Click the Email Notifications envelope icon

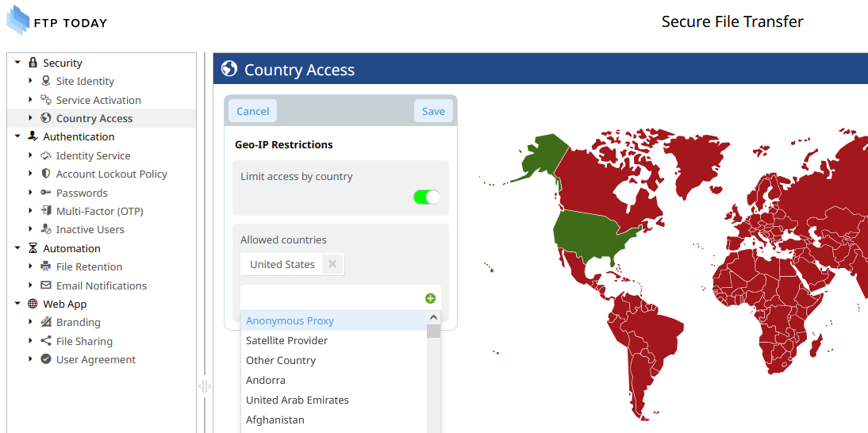pos(46,285)
